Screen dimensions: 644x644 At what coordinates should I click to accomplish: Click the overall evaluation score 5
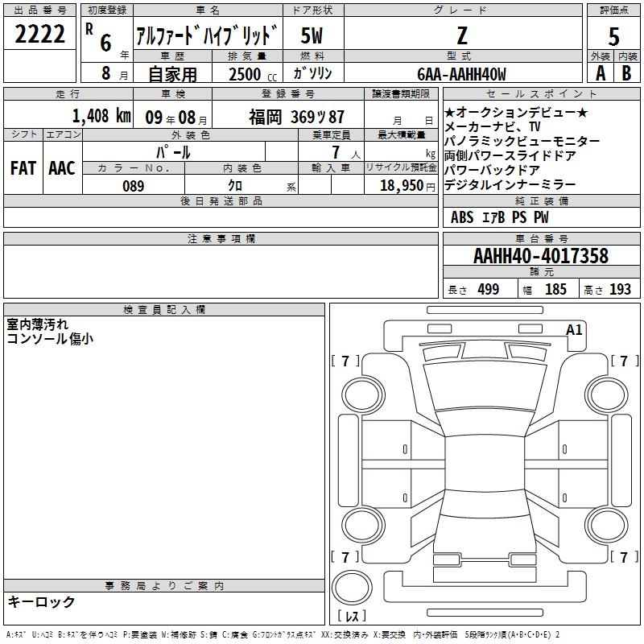coord(613,35)
